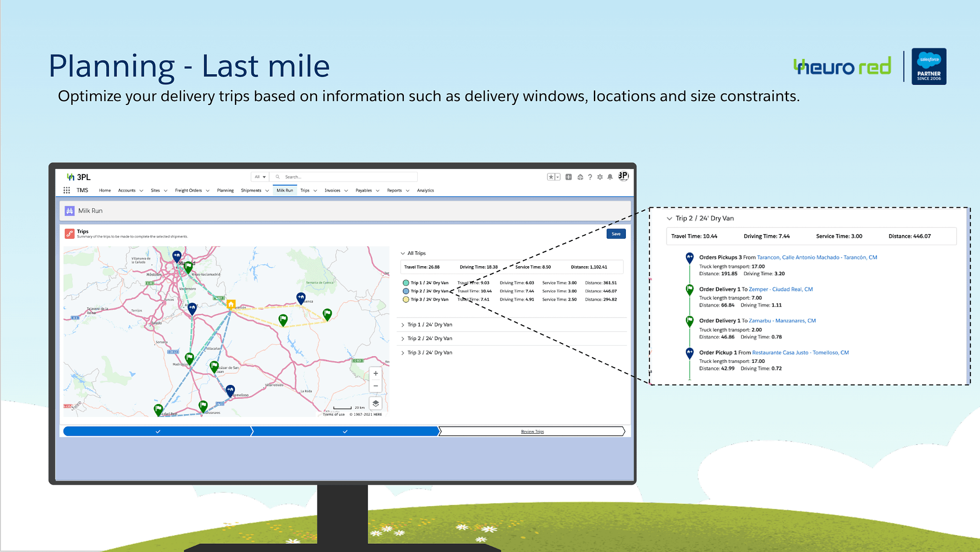The width and height of the screenshot is (980, 552).
Task: Open the Freight Orders chevron menu
Action: 208,191
